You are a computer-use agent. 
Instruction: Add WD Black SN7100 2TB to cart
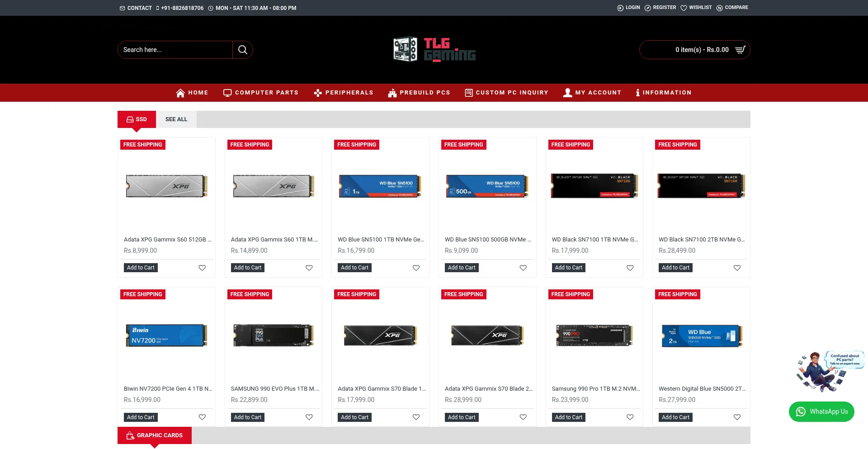point(675,268)
